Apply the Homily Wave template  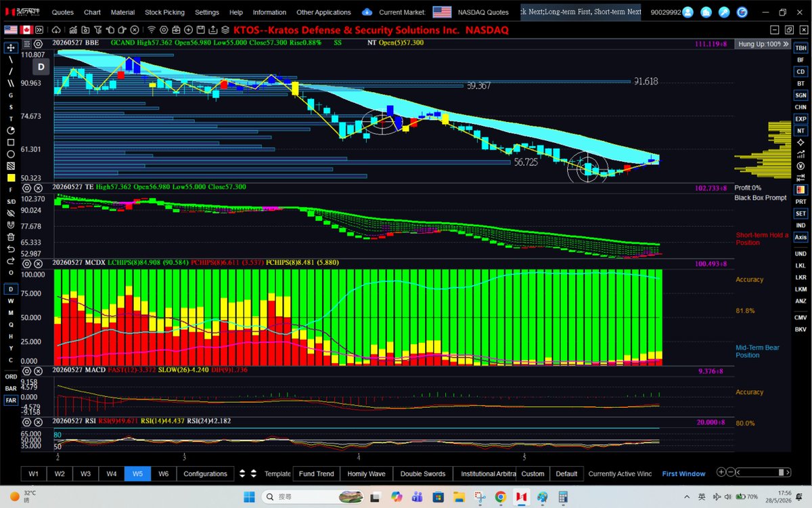pyautogui.click(x=366, y=473)
